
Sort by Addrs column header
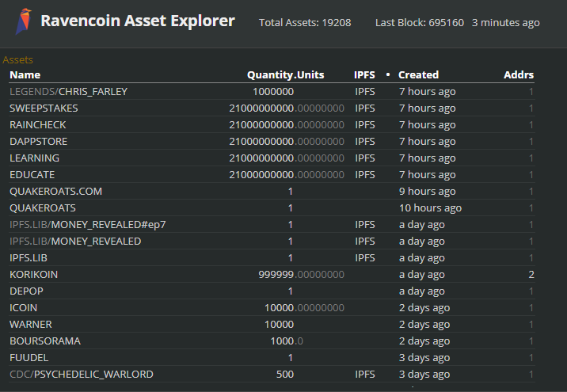(519, 74)
